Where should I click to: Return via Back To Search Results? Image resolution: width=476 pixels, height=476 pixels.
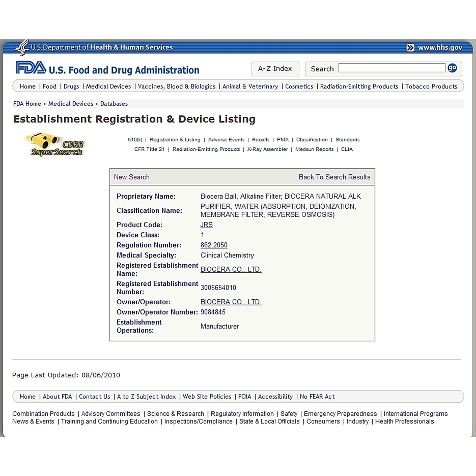click(334, 177)
